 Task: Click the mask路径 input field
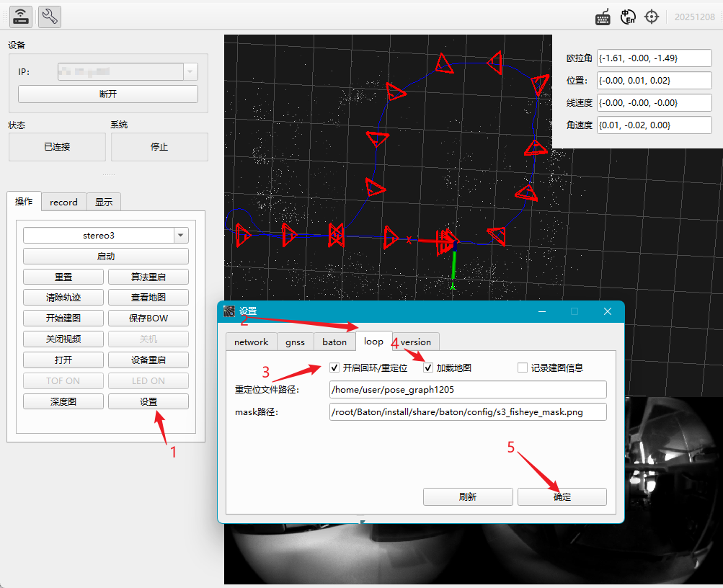[x=468, y=412]
